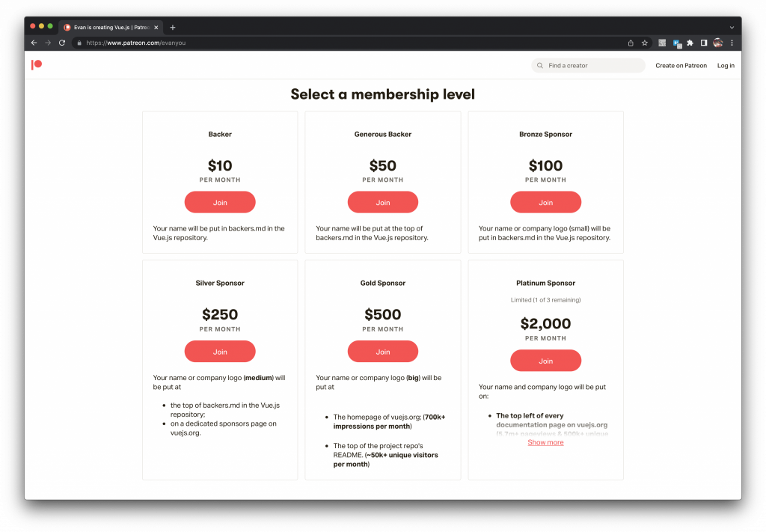Screen dimensions: 766x532
Task: Expand the tab search chevron
Action: [x=732, y=28]
